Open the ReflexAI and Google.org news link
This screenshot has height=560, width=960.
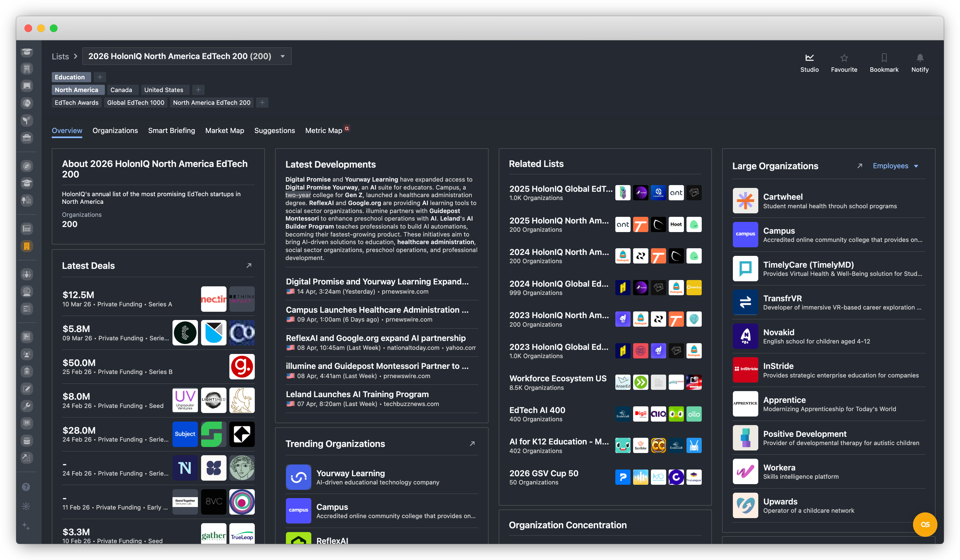tap(375, 338)
